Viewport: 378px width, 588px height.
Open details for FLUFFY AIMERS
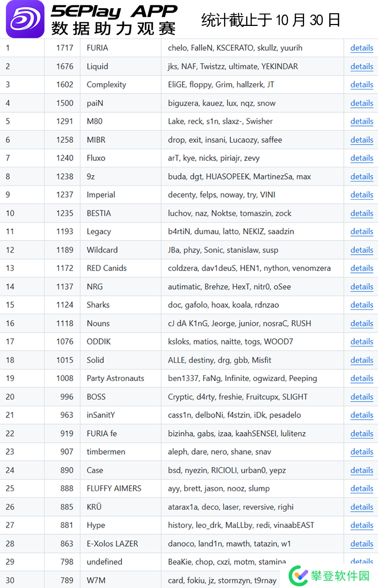click(x=361, y=488)
